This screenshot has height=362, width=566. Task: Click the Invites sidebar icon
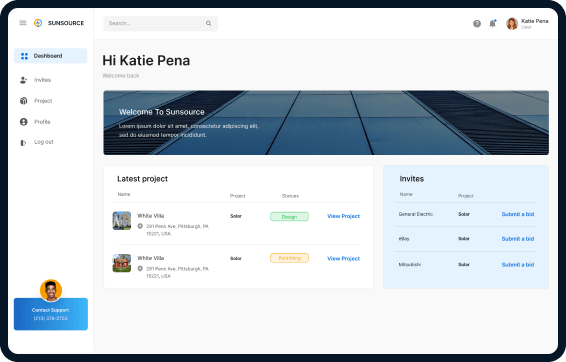point(23,80)
